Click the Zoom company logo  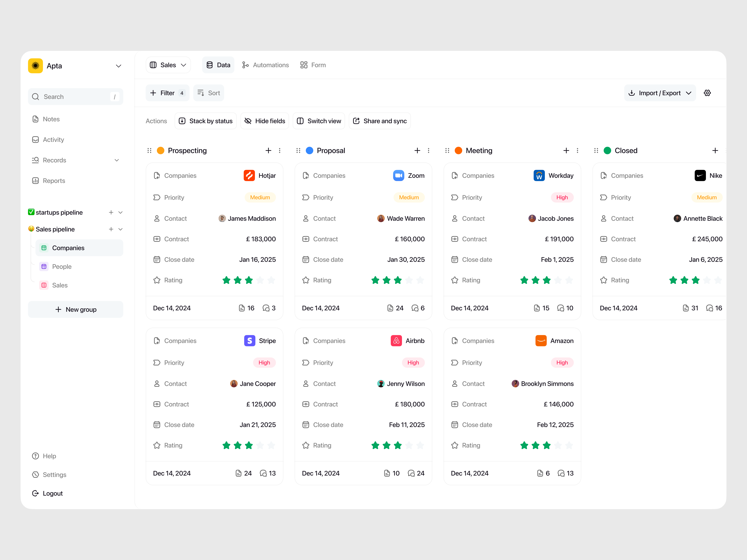coord(398,176)
